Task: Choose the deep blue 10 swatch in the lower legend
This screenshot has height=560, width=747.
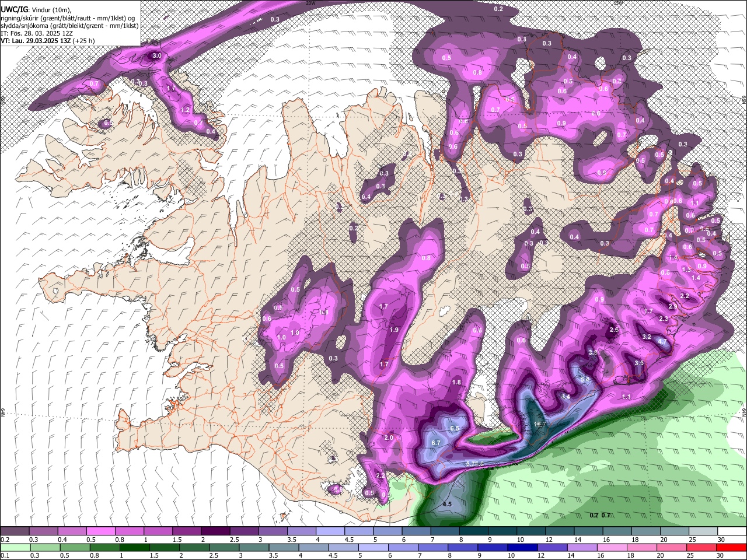Action: pyautogui.click(x=522, y=547)
